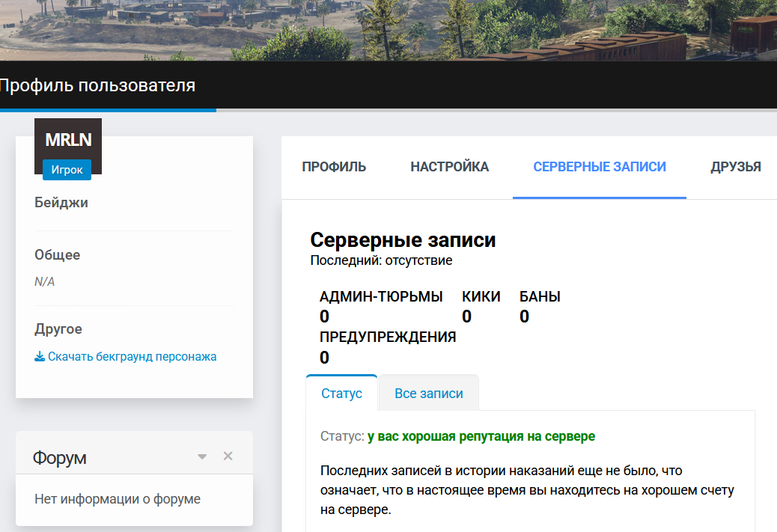This screenshot has width=777, height=532.
Task: Click the БАНЫ counter label
Action: (540, 297)
